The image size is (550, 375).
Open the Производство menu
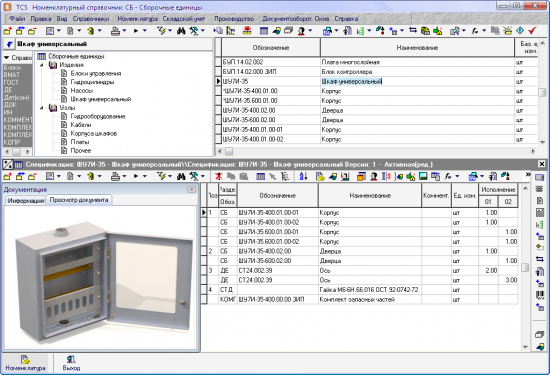pos(234,19)
